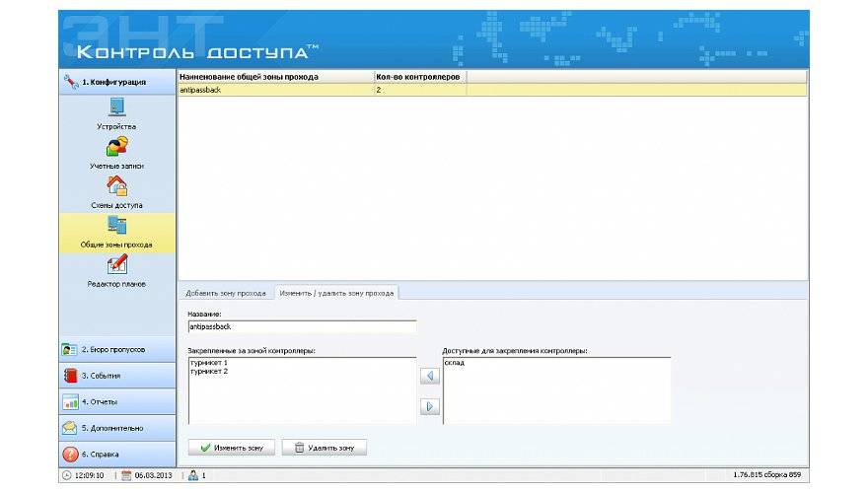
Task: Select Изменить / удалить зону прохода tab
Action: click(335, 293)
